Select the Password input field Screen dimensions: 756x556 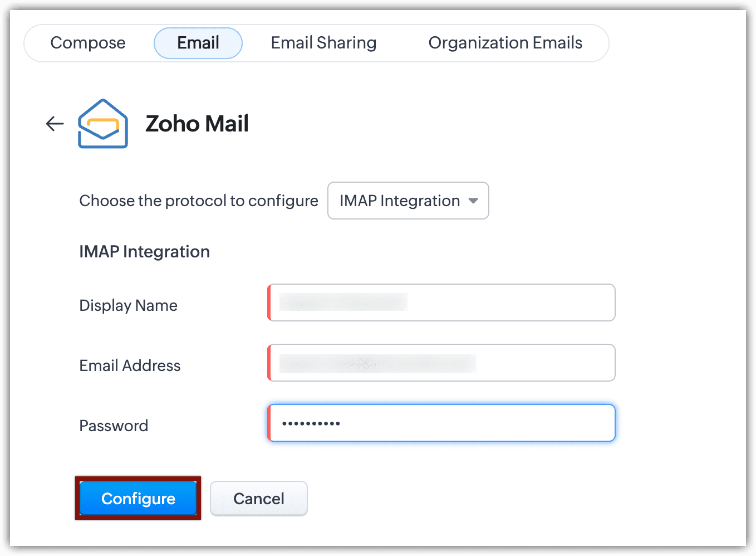[x=441, y=423]
